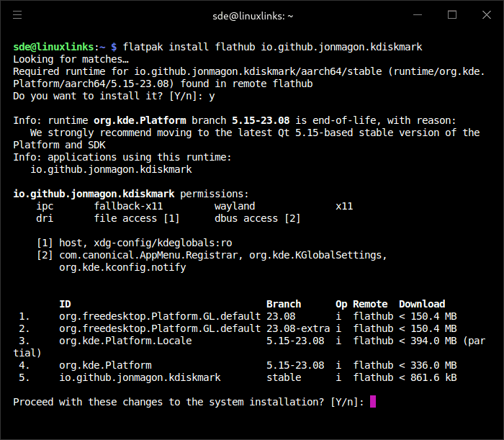Click the flatpak install flathub command text

[273, 47]
